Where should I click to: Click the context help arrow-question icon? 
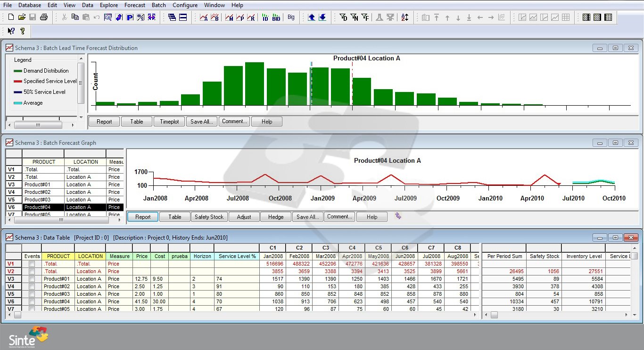[x=11, y=31]
